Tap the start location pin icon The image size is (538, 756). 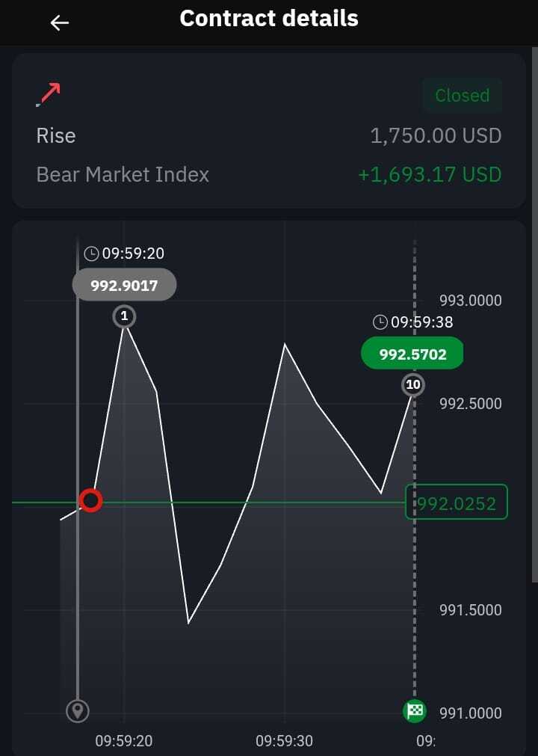tap(78, 710)
